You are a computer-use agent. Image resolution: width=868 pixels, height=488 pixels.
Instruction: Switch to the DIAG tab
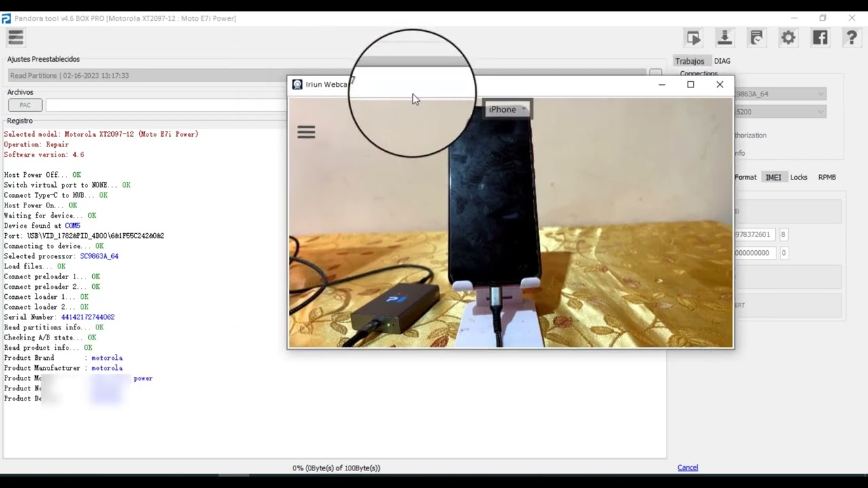(x=722, y=61)
